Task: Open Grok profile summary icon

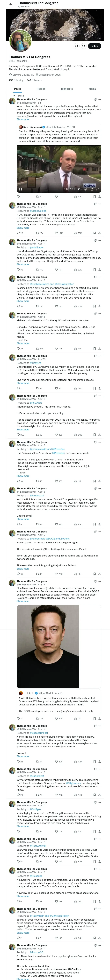Action: (76, 46)
